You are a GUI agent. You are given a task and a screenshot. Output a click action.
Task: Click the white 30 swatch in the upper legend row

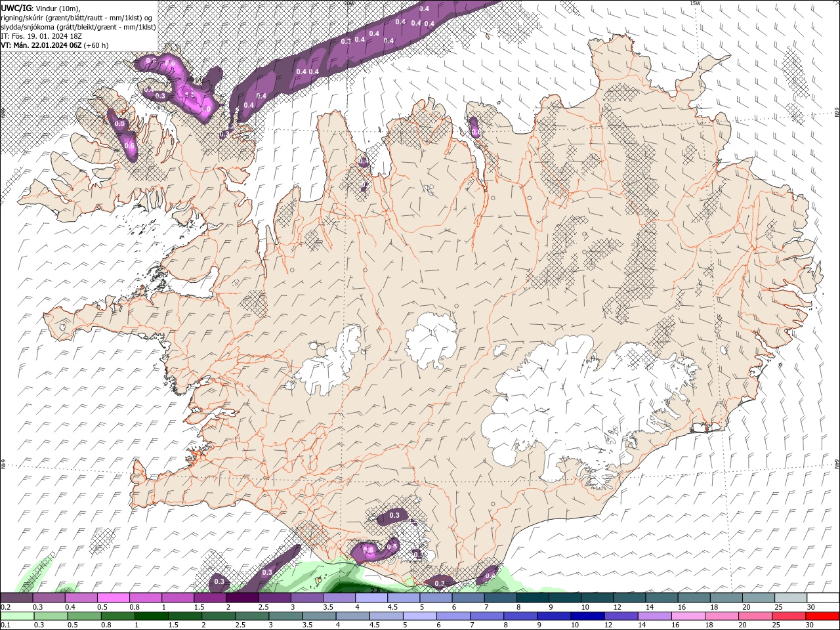tap(824, 598)
